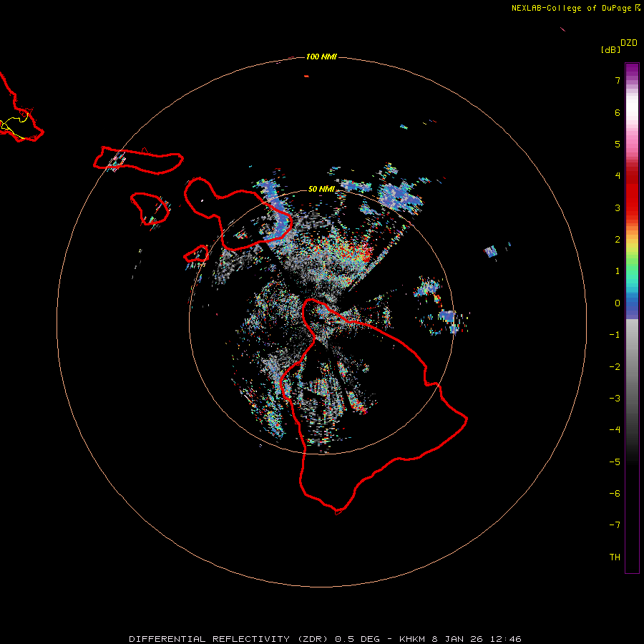Click the 4 value on the color scale

click(x=618, y=176)
